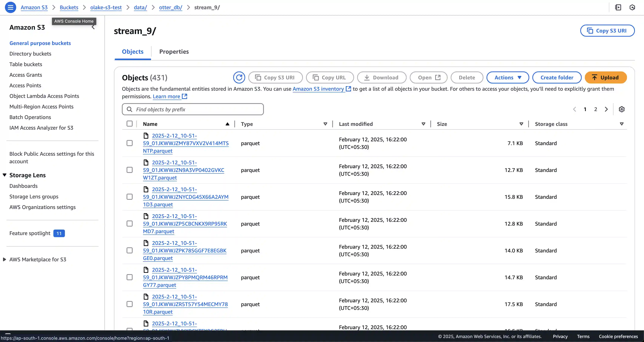Expand AWS Marketplace for S3 section

tap(5, 259)
